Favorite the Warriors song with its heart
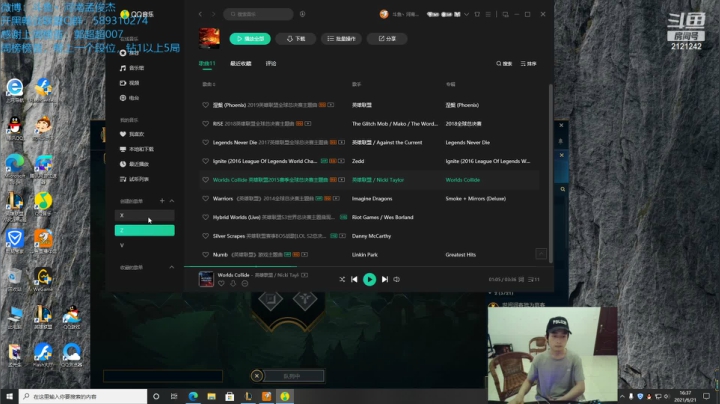The image size is (720, 404). 205,198
